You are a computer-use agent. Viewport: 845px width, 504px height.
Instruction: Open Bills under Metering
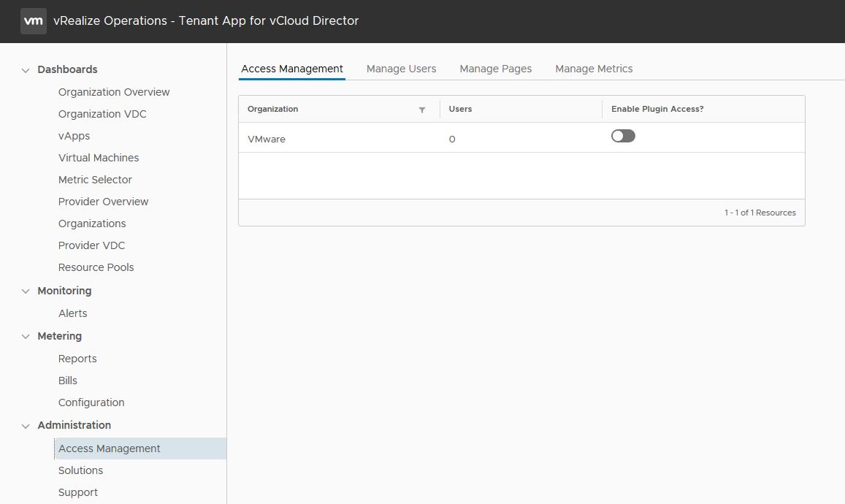[68, 381]
